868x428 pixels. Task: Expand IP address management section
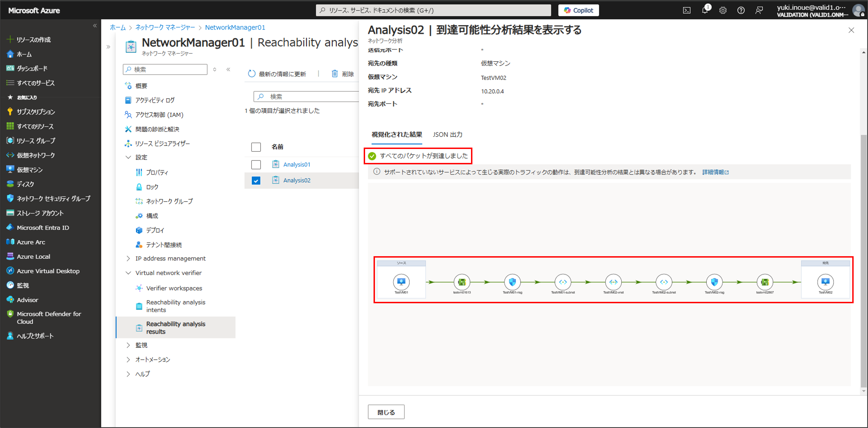128,259
